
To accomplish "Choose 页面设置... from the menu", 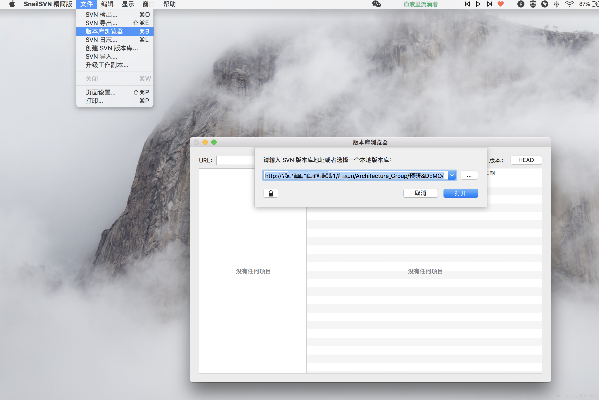I will [x=115, y=92].
